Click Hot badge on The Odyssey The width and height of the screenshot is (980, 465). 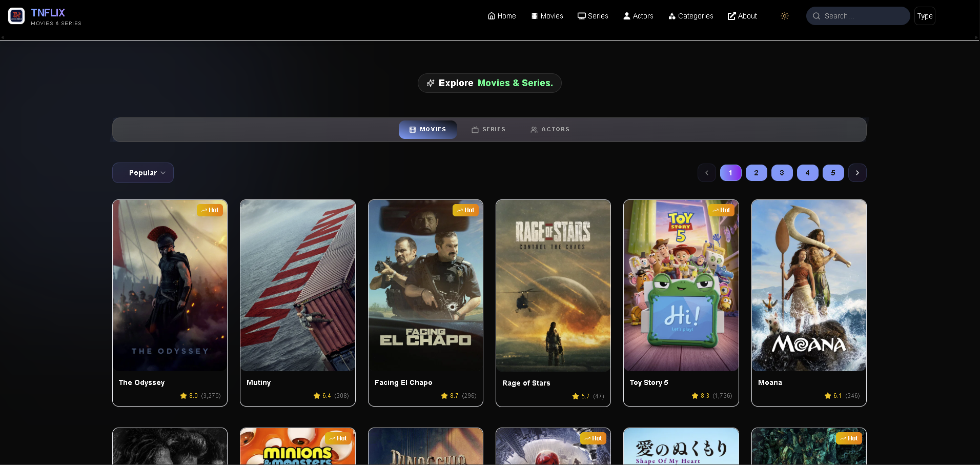[210, 210]
